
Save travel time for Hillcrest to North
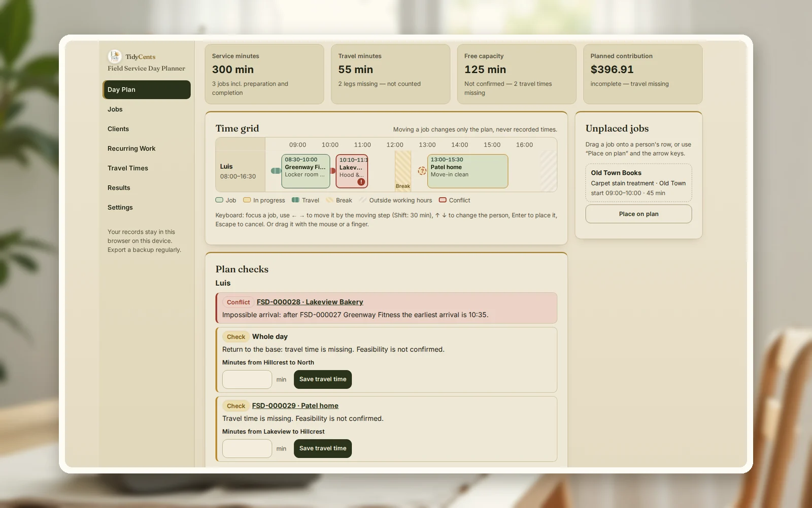click(323, 379)
